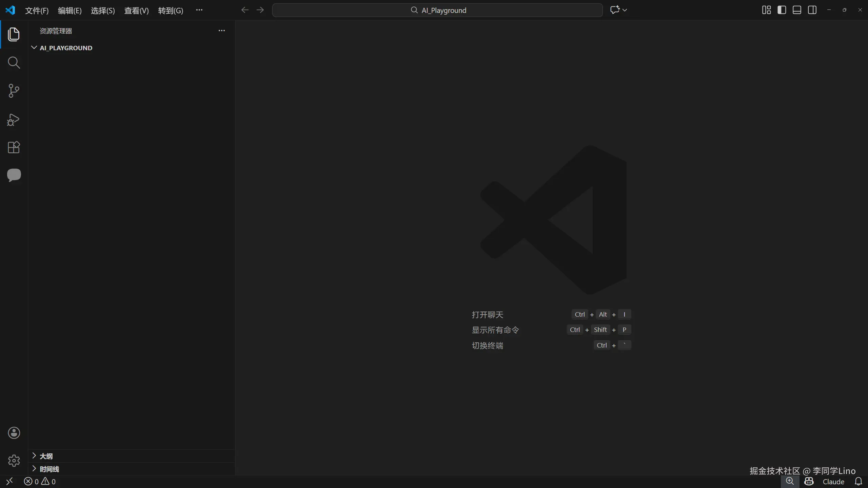Click Claude in the status bar
Viewport: 868px width, 488px height.
(x=833, y=482)
